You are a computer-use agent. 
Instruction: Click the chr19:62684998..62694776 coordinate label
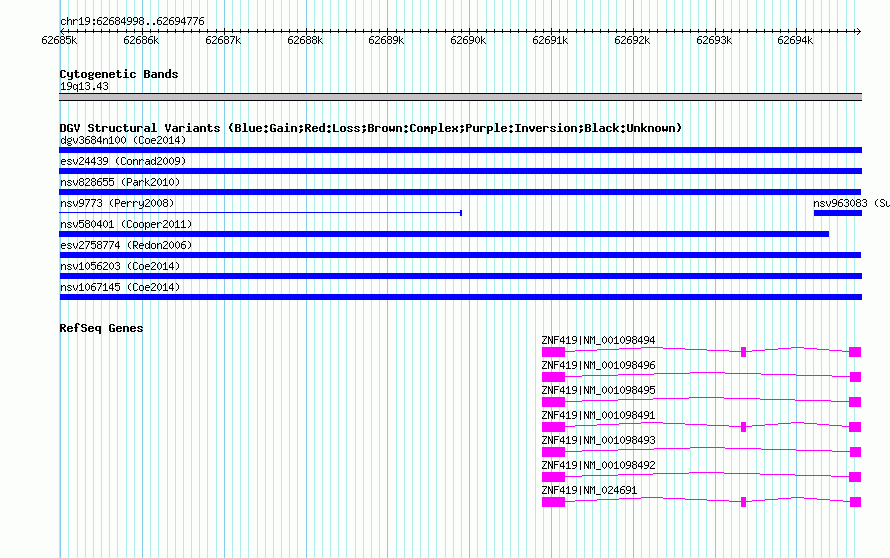pos(132,21)
